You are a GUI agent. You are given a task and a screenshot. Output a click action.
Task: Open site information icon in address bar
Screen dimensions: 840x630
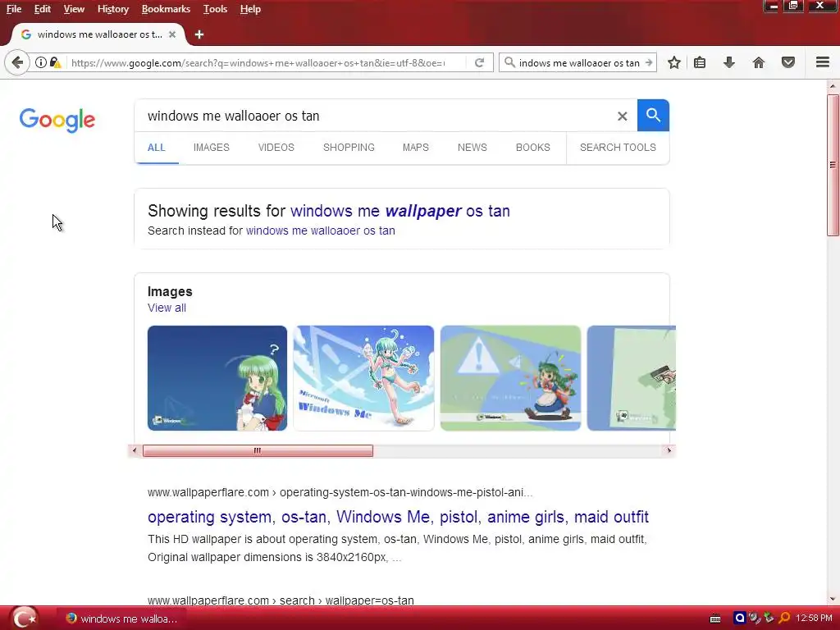tap(41, 62)
